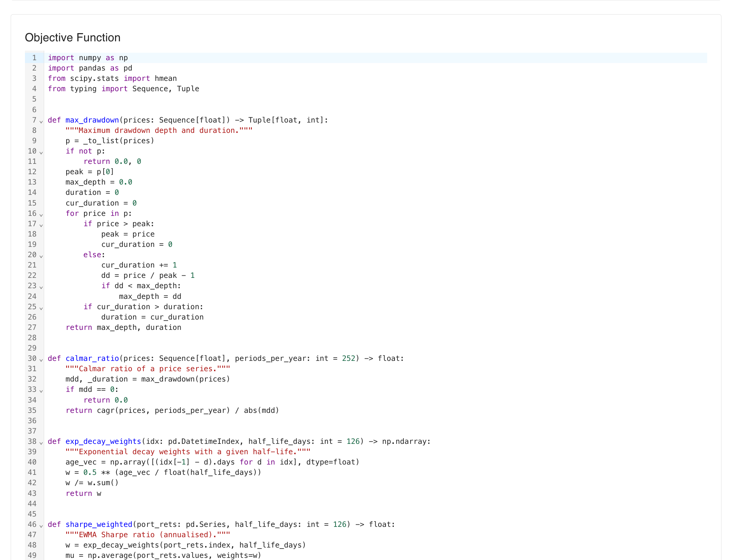Fold the 'if dd < max_depth' block
The image size is (735, 560).
click(x=41, y=287)
